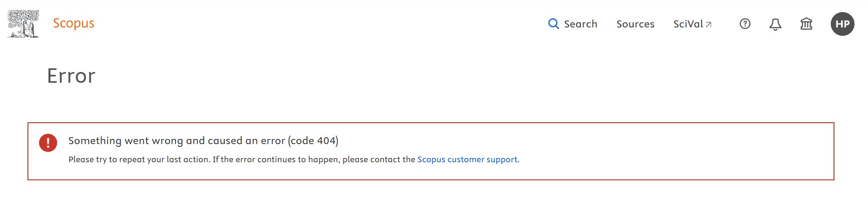Viewport: 868px width, 198px height.
Task: Open the HP user profile avatar
Action: (842, 24)
